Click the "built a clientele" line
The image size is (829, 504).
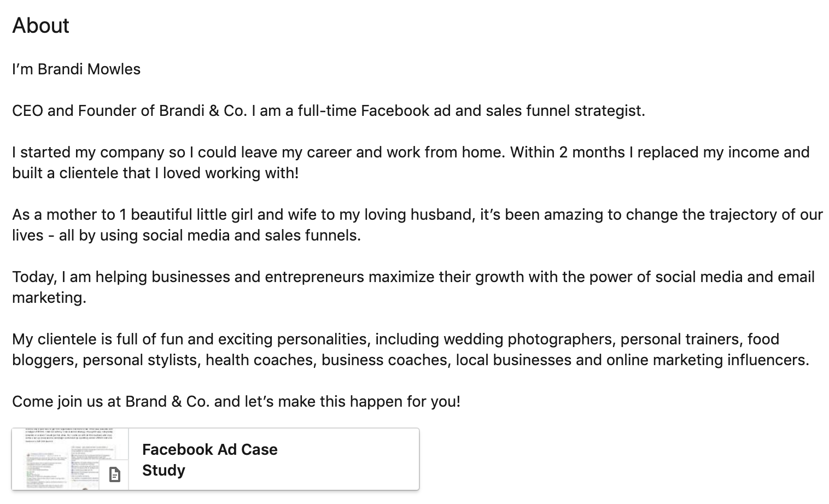click(x=155, y=173)
